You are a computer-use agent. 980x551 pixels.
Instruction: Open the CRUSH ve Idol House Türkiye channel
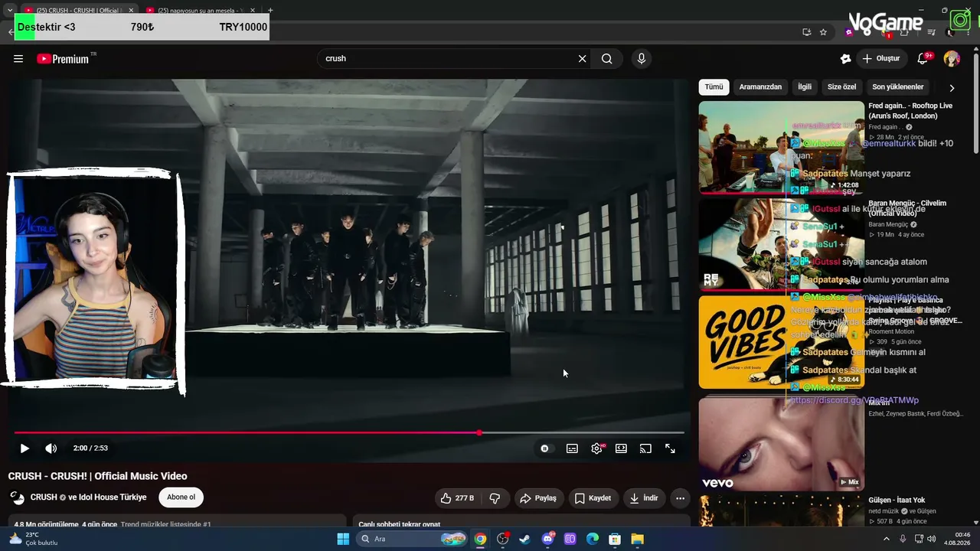[89, 497]
